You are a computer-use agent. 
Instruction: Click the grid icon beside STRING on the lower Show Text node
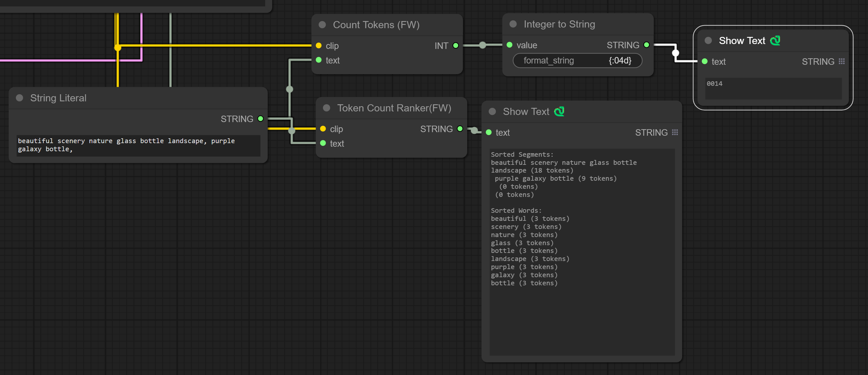675,132
